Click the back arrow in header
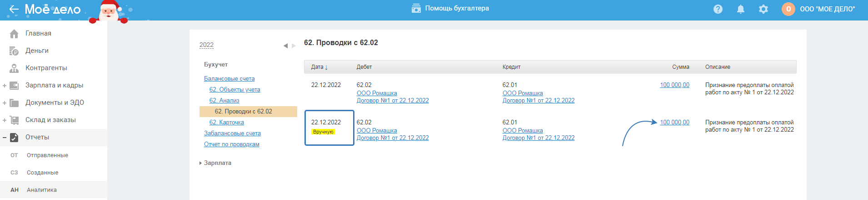Viewport: 868px width, 200px height. [14, 9]
